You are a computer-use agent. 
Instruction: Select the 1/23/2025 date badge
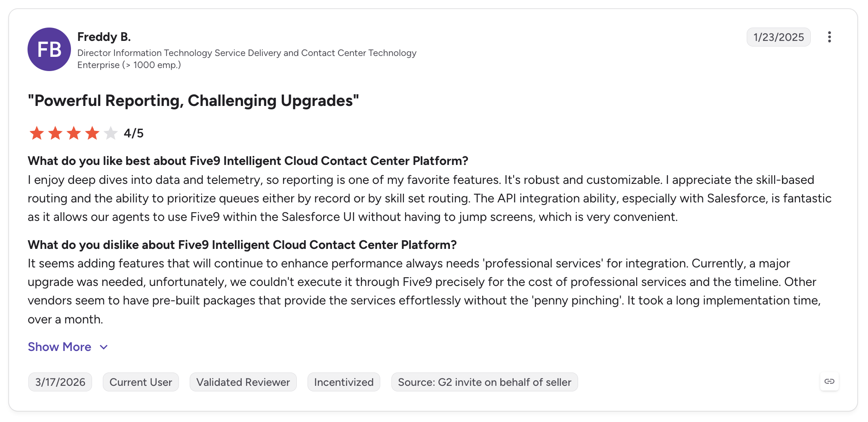[779, 37]
